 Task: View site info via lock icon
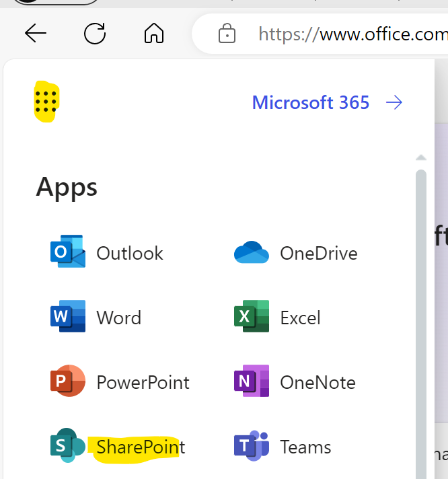[227, 33]
